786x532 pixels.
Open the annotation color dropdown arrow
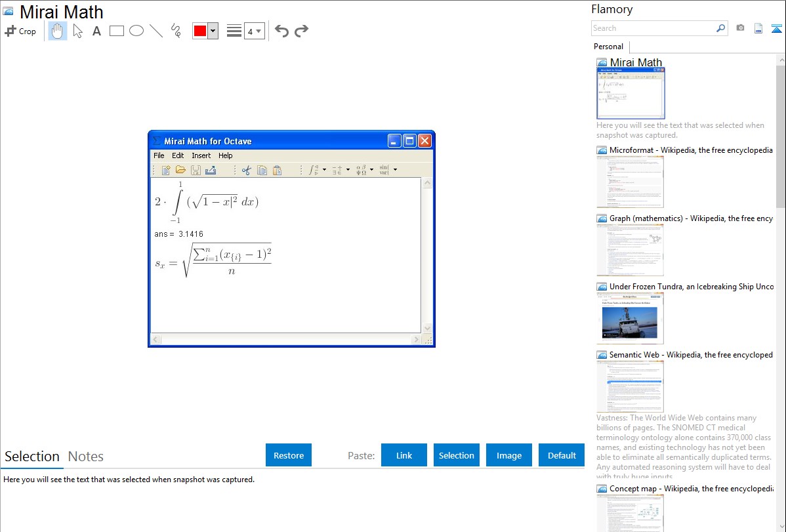213,31
